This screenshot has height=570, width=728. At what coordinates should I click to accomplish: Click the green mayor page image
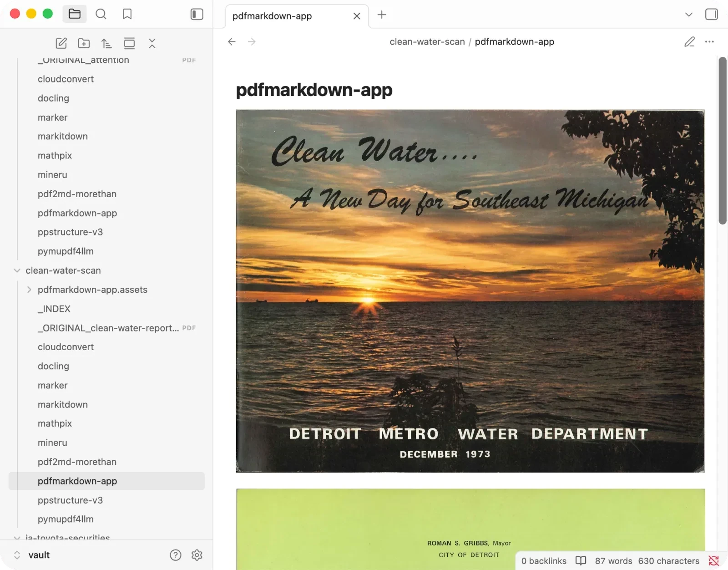pyautogui.click(x=470, y=529)
